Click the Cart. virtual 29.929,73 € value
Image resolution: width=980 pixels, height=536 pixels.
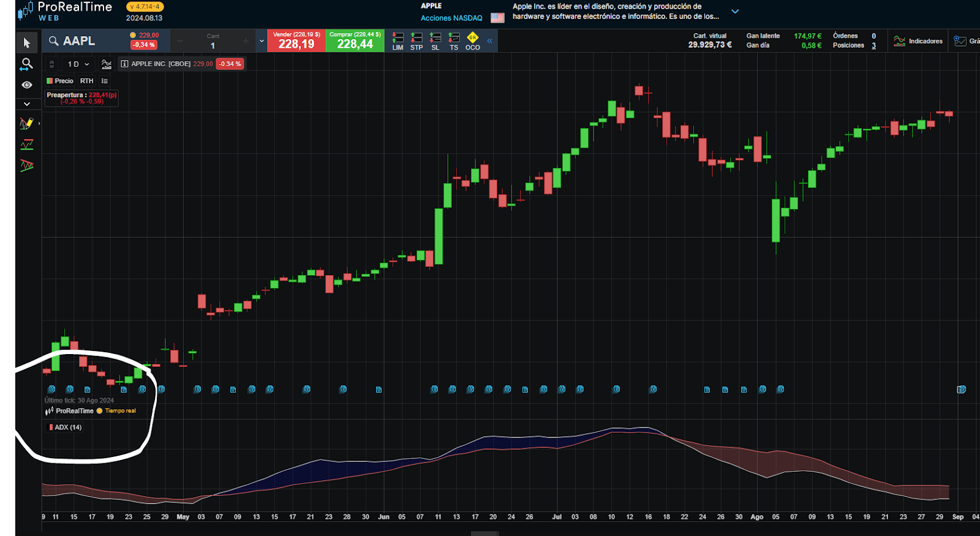pos(710,45)
